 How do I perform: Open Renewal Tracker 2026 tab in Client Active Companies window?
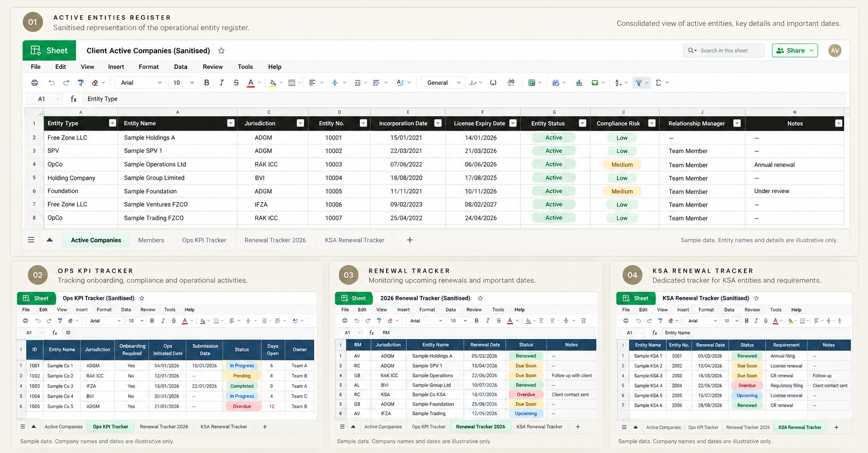pos(275,240)
